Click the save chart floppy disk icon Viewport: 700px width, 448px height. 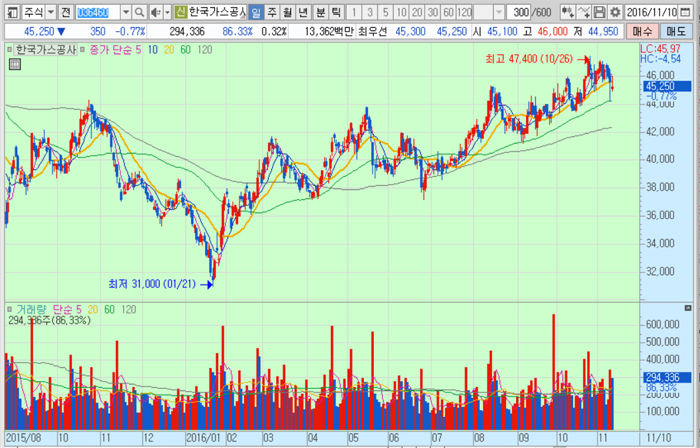[x=598, y=12]
